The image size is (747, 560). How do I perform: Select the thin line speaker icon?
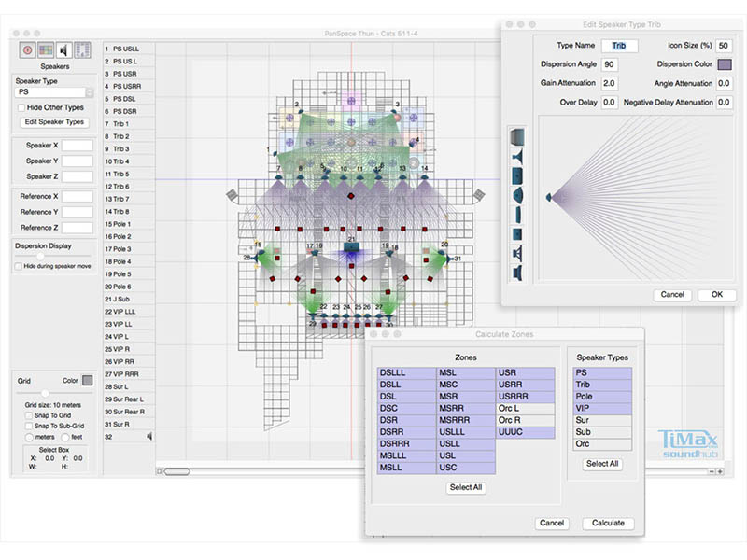click(x=517, y=214)
